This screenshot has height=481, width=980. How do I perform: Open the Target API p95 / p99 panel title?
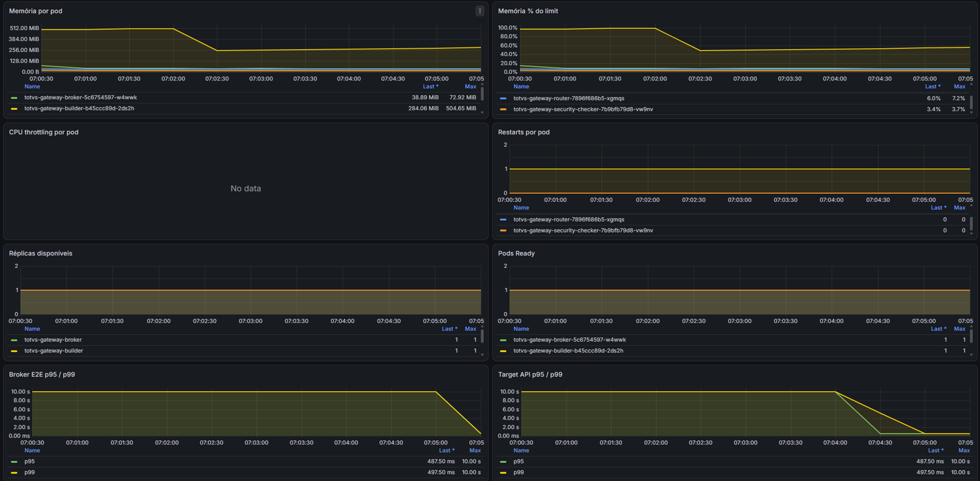530,374
